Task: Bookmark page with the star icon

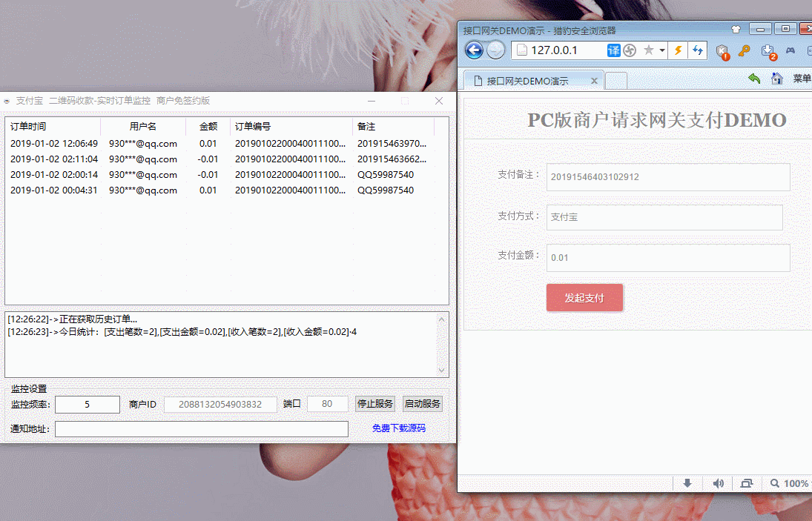Action: click(x=648, y=50)
